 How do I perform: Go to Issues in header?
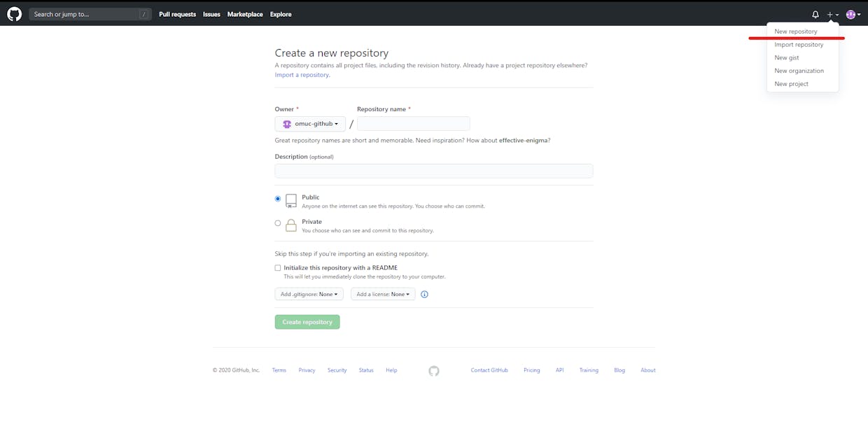click(x=211, y=14)
